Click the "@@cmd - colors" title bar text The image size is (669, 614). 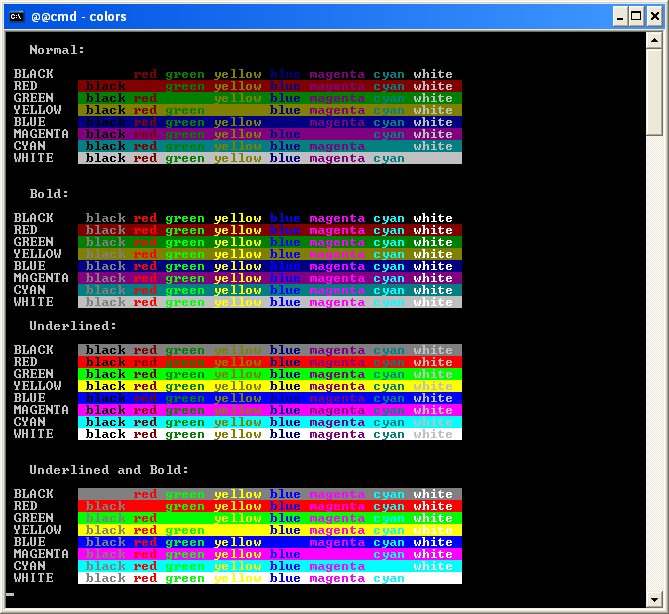[x=78, y=16]
